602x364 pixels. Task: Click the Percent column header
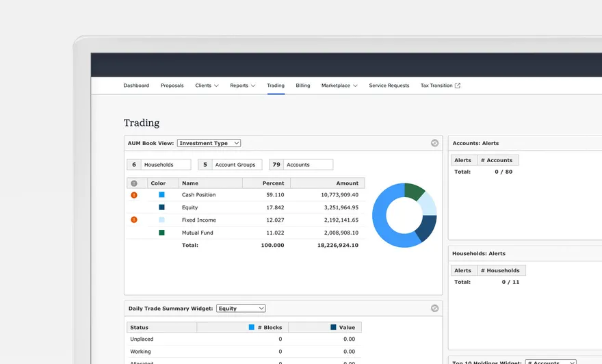tap(266, 183)
